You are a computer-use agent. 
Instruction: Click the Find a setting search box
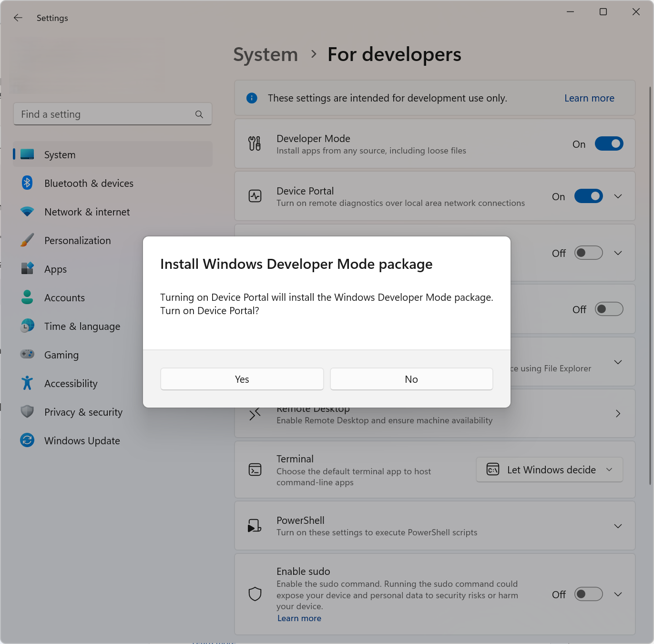(x=112, y=114)
